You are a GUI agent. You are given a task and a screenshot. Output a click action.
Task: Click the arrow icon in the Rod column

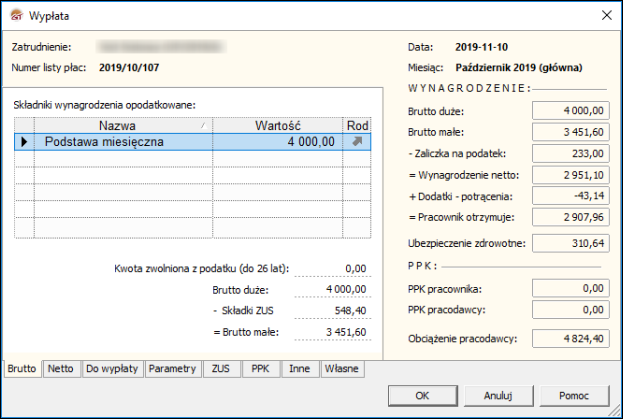coord(357,141)
